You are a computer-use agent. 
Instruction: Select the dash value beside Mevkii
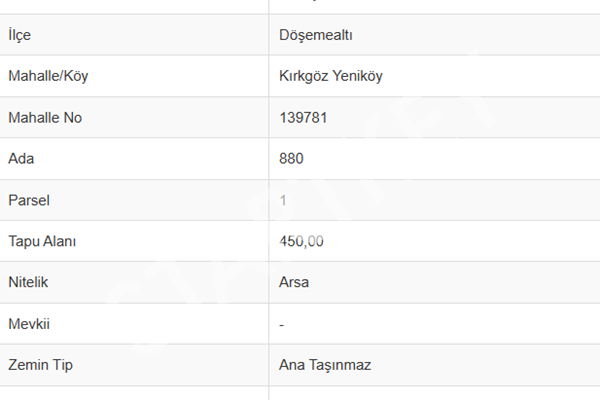point(283,324)
